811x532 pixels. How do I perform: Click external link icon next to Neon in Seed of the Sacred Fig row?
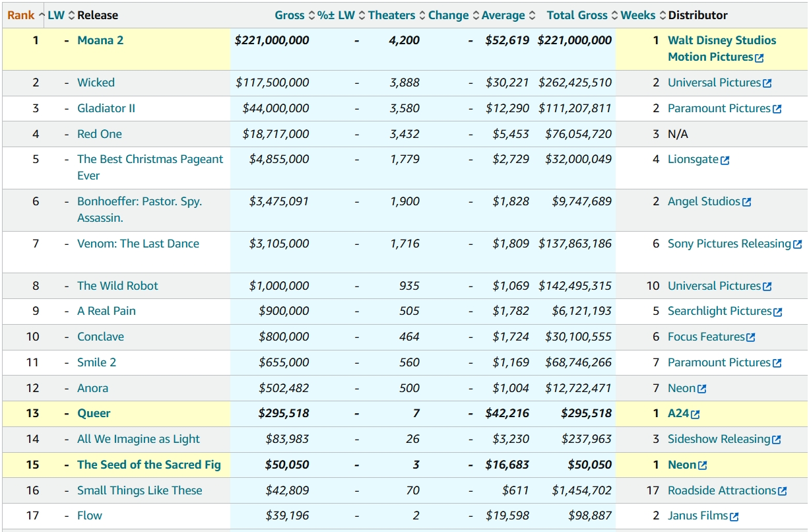702,466
